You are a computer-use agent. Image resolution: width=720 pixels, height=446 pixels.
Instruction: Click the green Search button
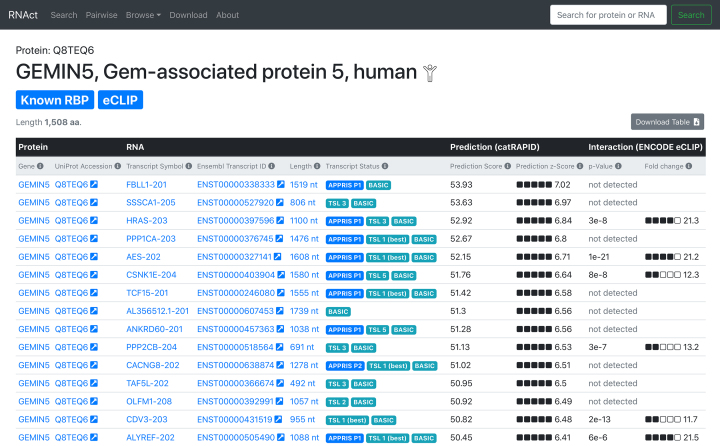pyautogui.click(x=690, y=15)
